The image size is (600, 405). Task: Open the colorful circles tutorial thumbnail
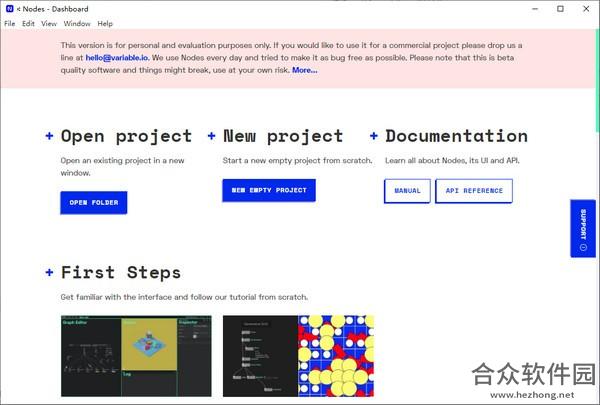pos(298,356)
